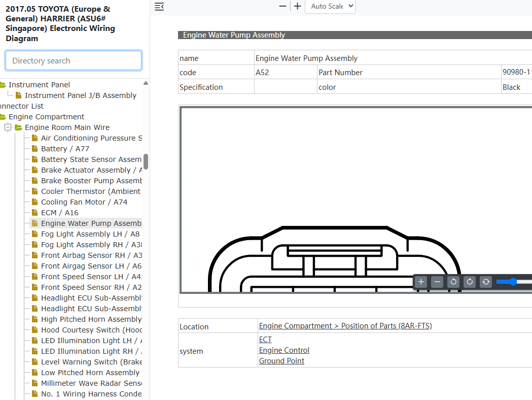Toggle the sidebar with hamburger icon
This screenshot has height=400, width=532.
pyautogui.click(x=159, y=7)
